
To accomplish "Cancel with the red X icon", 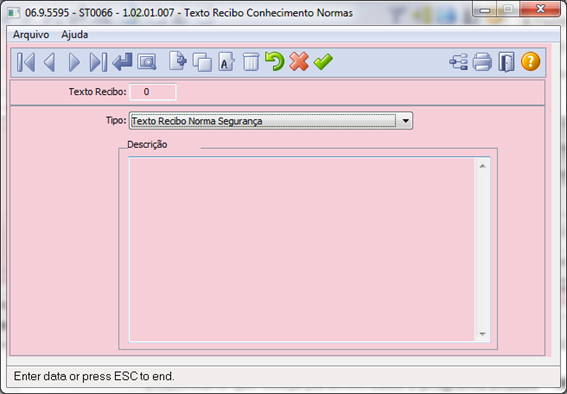I will pyautogui.click(x=299, y=61).
